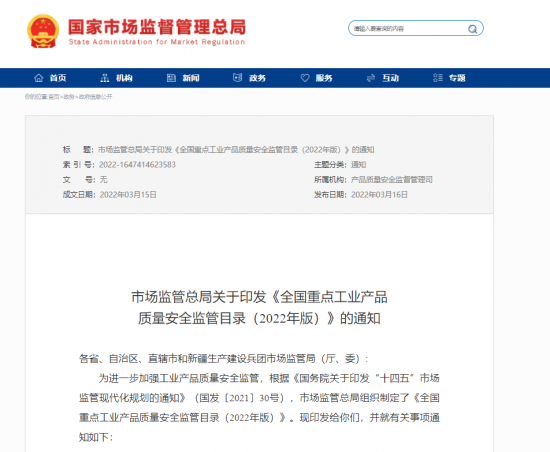Select the 服务 navigation menu item

pos(324,78)
